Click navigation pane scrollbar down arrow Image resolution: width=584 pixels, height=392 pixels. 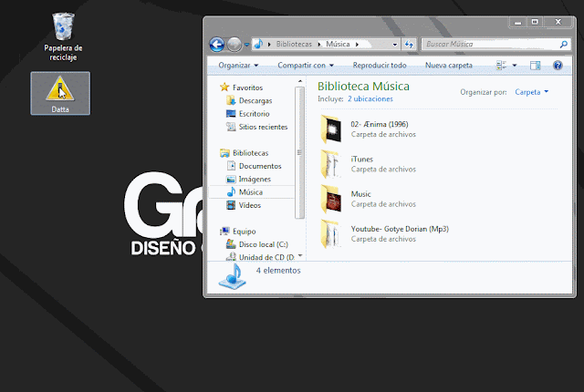[x=300, y=256]
